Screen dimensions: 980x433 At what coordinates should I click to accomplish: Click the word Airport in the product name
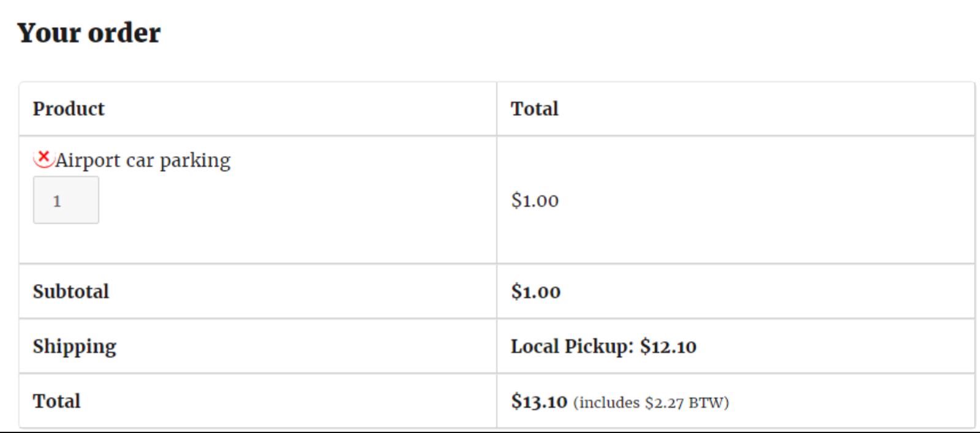(88, 160)
